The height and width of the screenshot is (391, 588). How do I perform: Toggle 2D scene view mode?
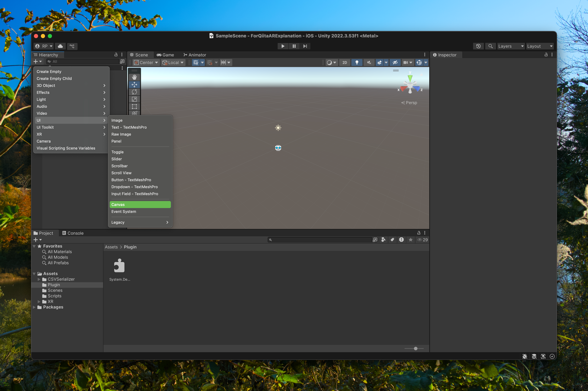point(344,63)
